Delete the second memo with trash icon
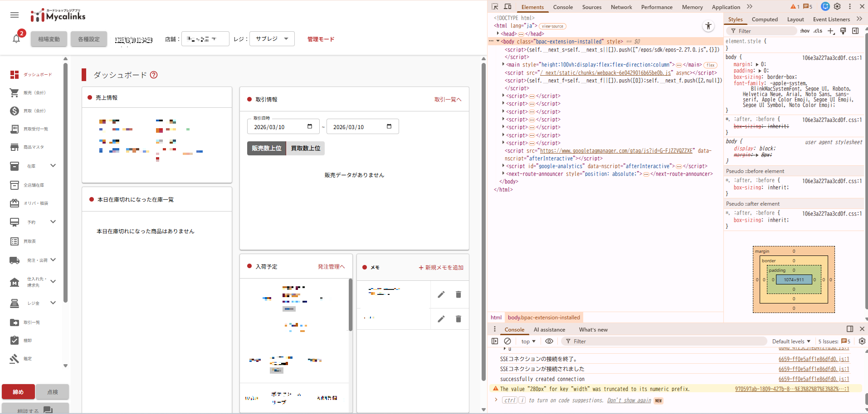 458,319
